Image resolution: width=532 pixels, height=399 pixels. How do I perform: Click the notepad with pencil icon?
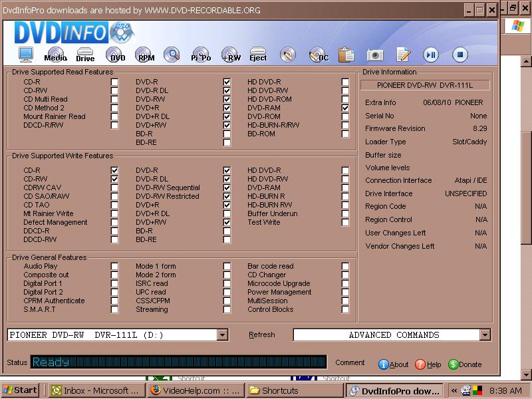pyautogui.click(x=404, y=55)
